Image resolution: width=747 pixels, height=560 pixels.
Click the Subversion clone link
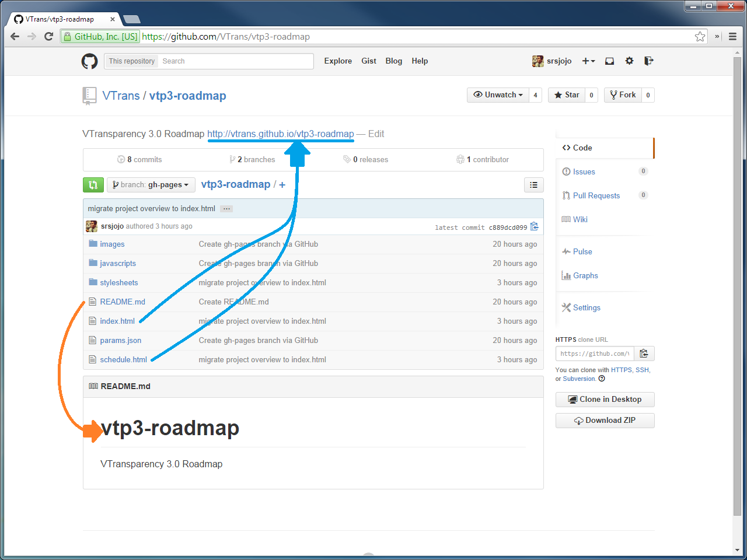579,379
